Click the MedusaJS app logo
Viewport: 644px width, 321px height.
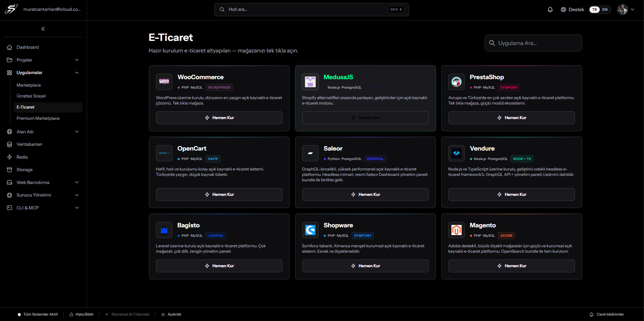point(310,82)
